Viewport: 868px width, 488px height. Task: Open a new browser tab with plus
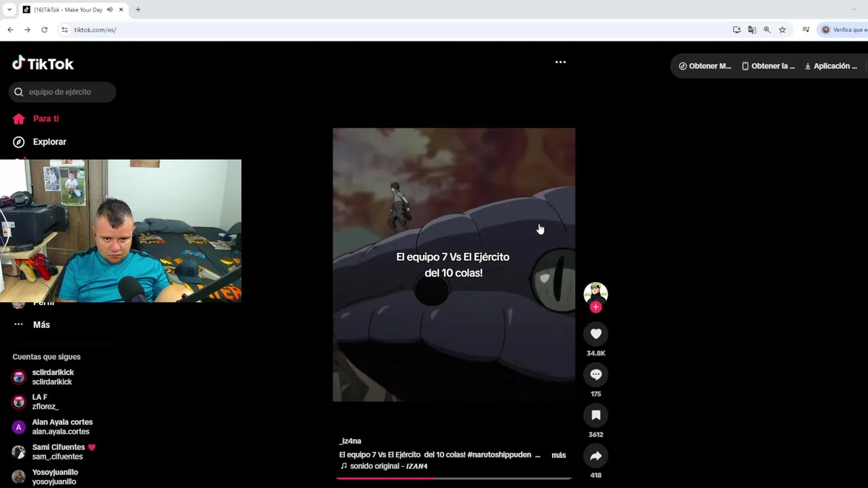point(138,9)
